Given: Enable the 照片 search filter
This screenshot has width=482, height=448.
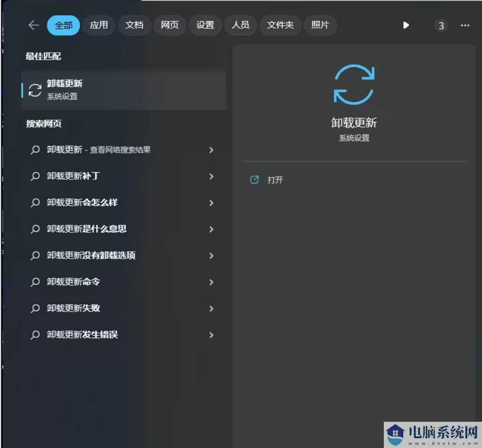Looking at the screenshot, I should tap(320, 25).
